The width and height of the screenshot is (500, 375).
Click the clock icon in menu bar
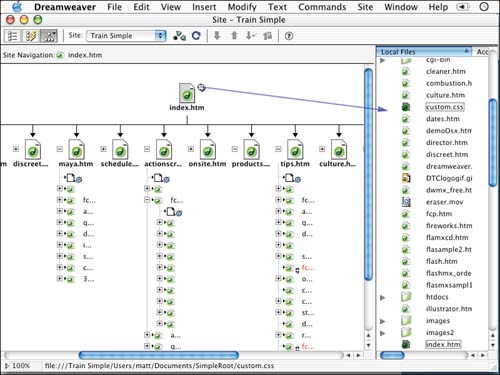484,7
